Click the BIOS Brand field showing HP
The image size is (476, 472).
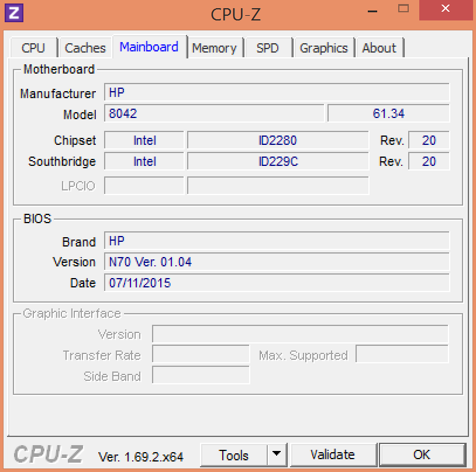[x=277, y=241]
